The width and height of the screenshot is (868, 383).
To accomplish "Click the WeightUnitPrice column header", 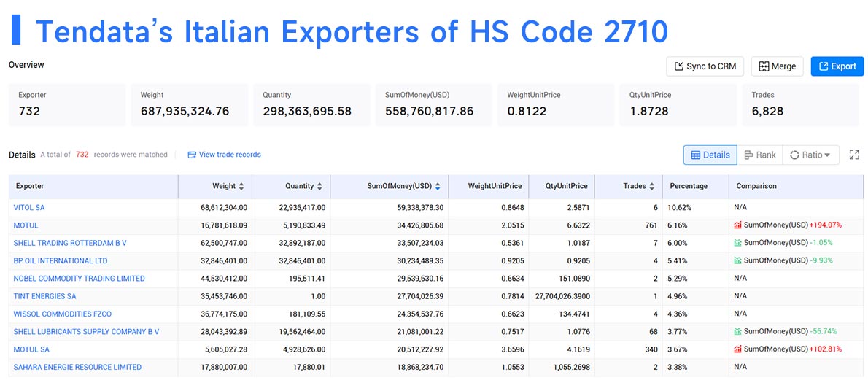I will [x=489, y=187].
